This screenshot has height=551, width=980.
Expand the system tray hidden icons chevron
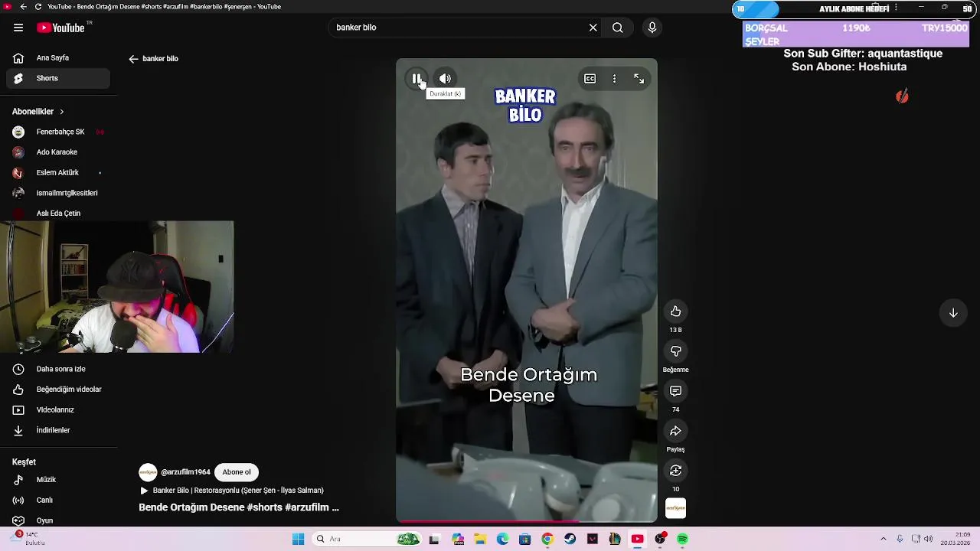tap(883, 540)
